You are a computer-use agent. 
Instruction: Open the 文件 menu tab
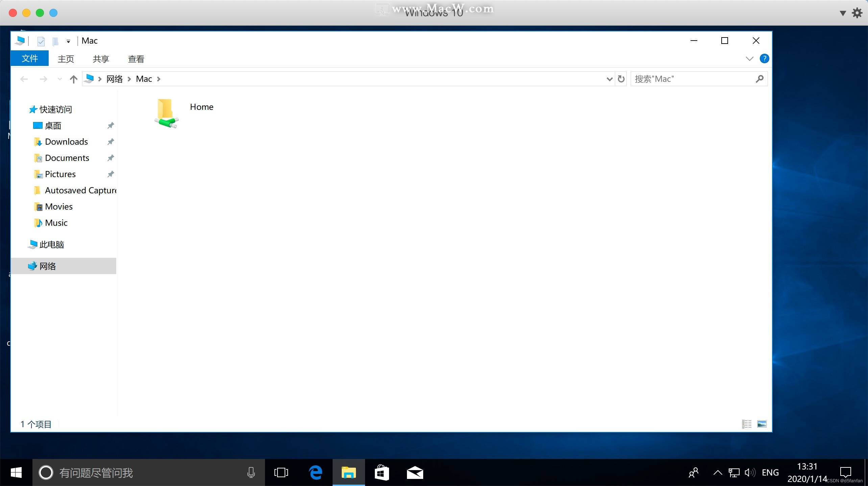[x=30, y=59]
